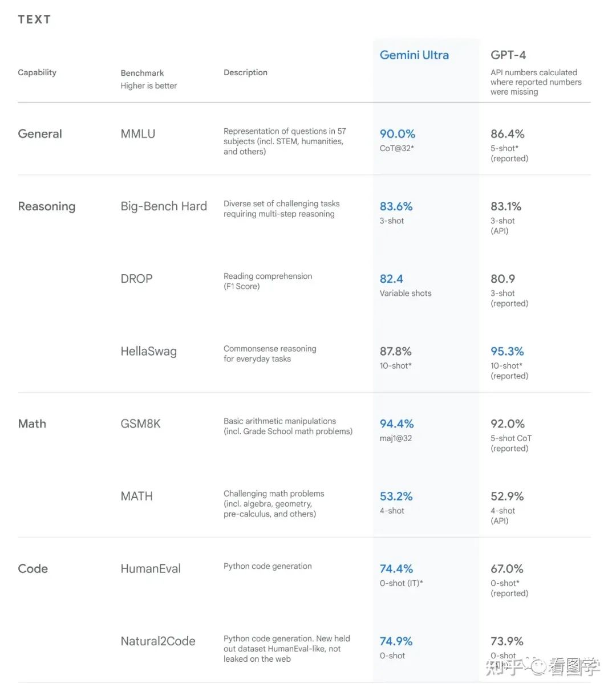616x692 pixels.
Task: Select the Code capability label
Action: 33,568
